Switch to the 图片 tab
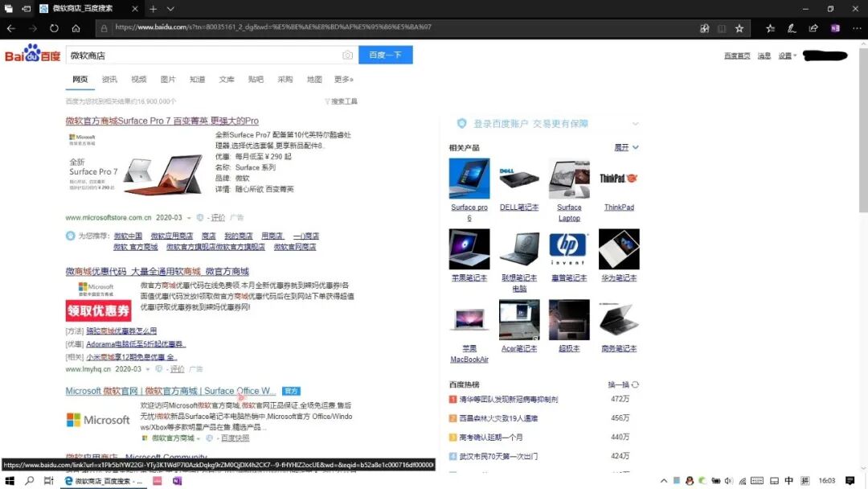Image resolution: width=868 pixels, height=489 pixels. [168, 79]
